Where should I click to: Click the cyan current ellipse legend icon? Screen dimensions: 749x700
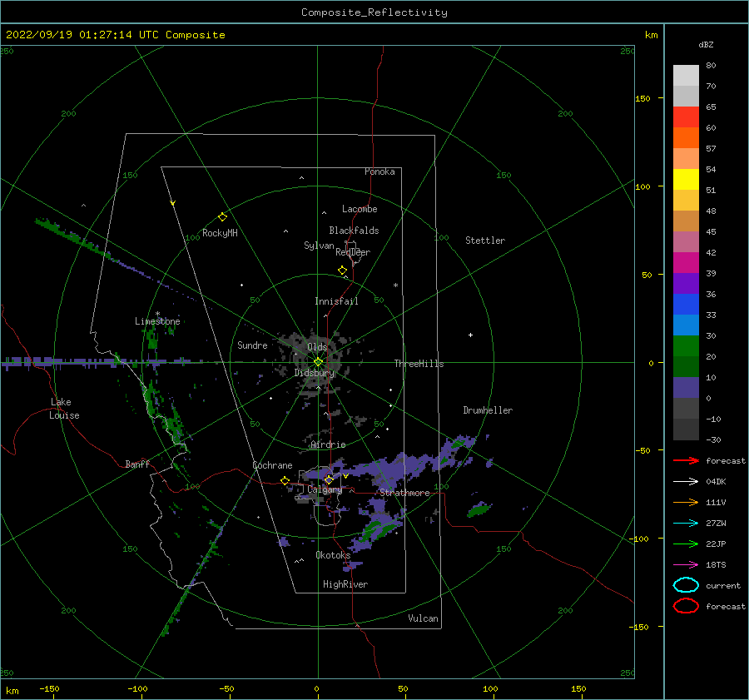click(x=686, y=585)
